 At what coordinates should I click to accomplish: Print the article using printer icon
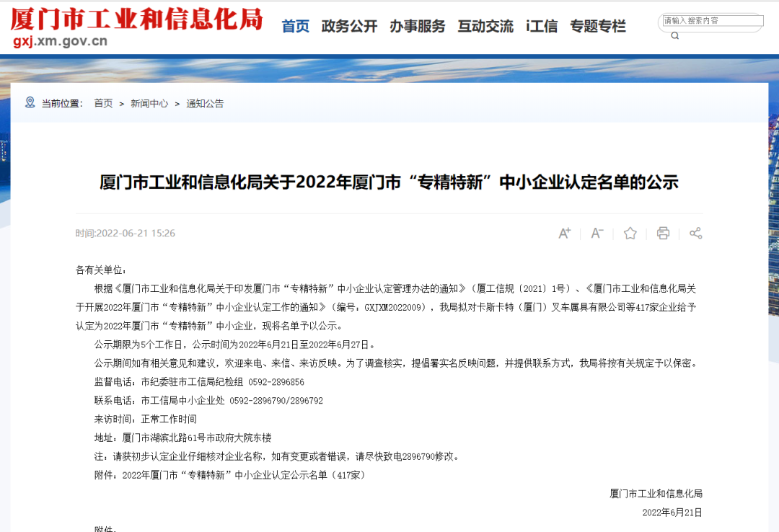pyautogui.click(x=663, y=233)
